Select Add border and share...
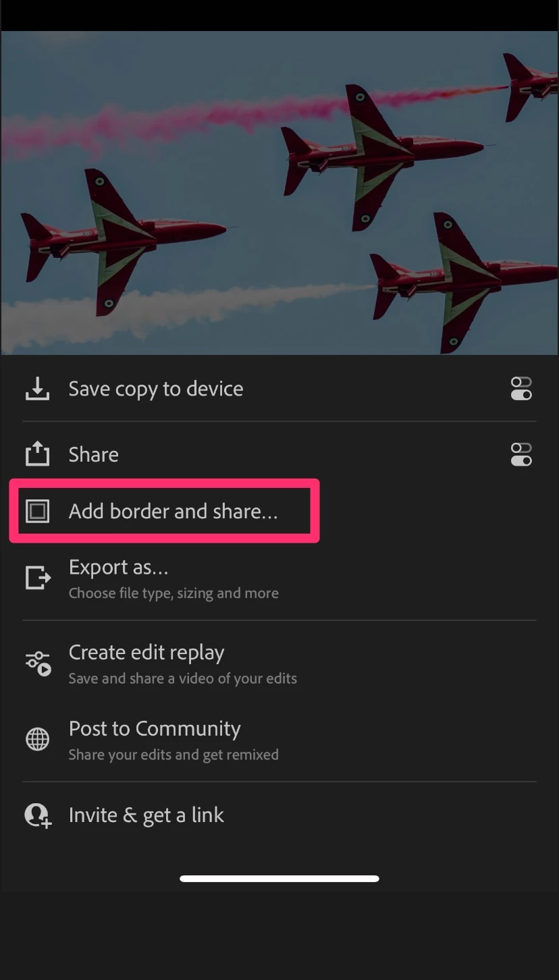559x980 pixels. (x=174, y=511)
